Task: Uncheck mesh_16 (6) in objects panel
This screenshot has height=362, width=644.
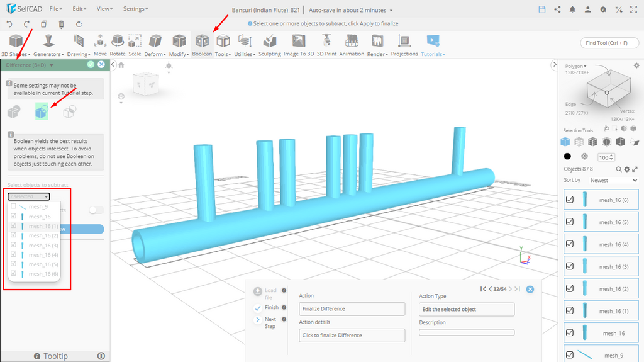Action: [570, 200]
